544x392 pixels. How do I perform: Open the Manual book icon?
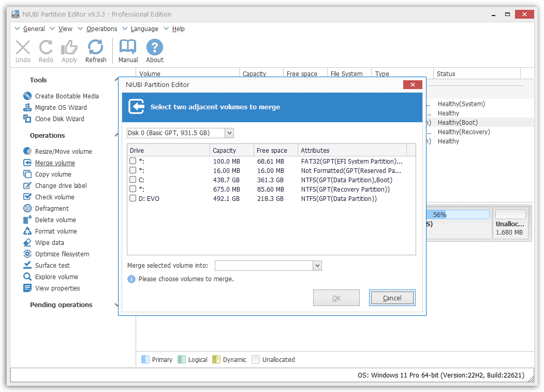click(x=128, y=47)
